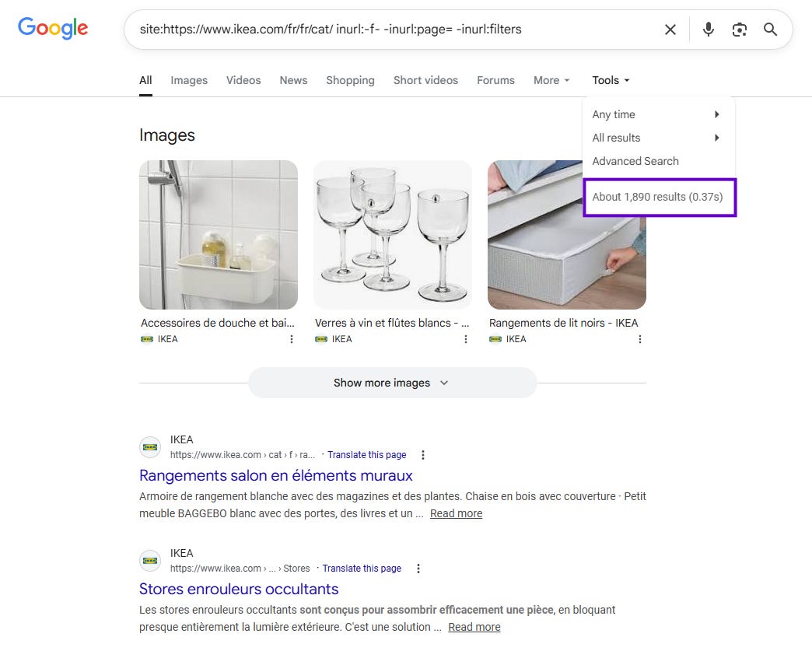Open Stores enrouleurs occultants result

click(239, 589)
